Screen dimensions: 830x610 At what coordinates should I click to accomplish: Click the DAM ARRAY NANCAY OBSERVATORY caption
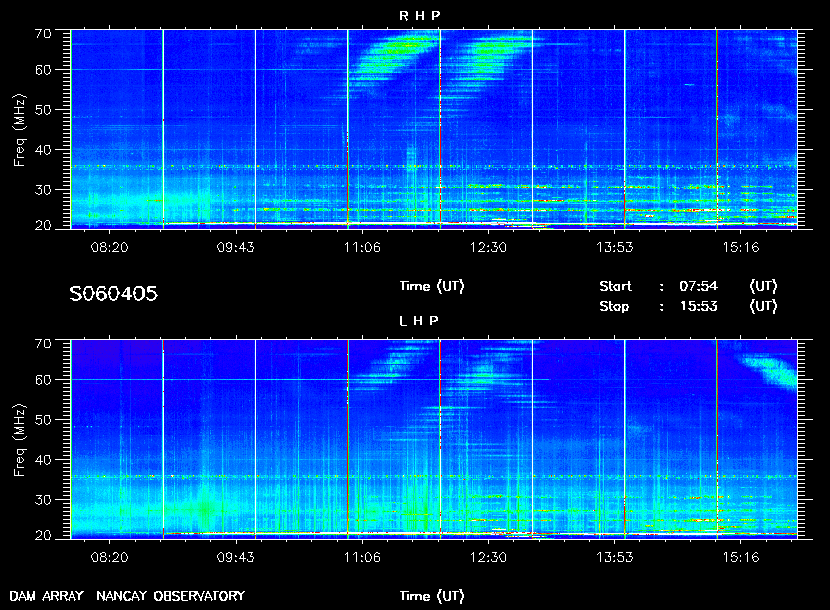coord(127,596)
